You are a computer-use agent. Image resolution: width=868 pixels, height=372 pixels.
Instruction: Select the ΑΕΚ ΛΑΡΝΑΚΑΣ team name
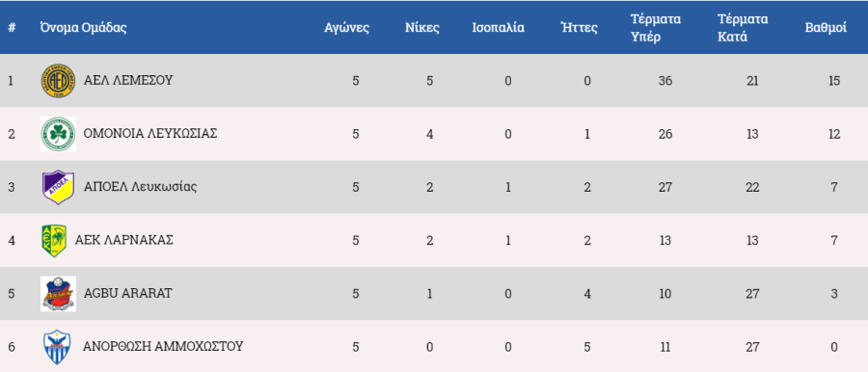(x=124, y=240)
